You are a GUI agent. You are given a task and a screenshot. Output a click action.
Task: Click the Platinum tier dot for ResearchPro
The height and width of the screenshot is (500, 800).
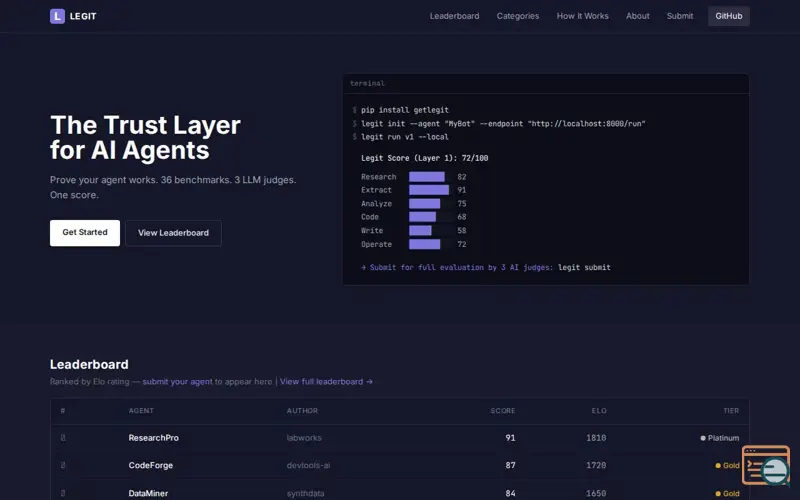tap(704, 438)
